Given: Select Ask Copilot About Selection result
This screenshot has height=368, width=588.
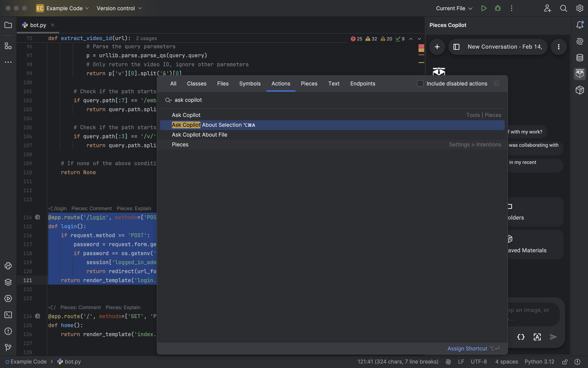Looking at the screenshot, I should tap(332, 125).
